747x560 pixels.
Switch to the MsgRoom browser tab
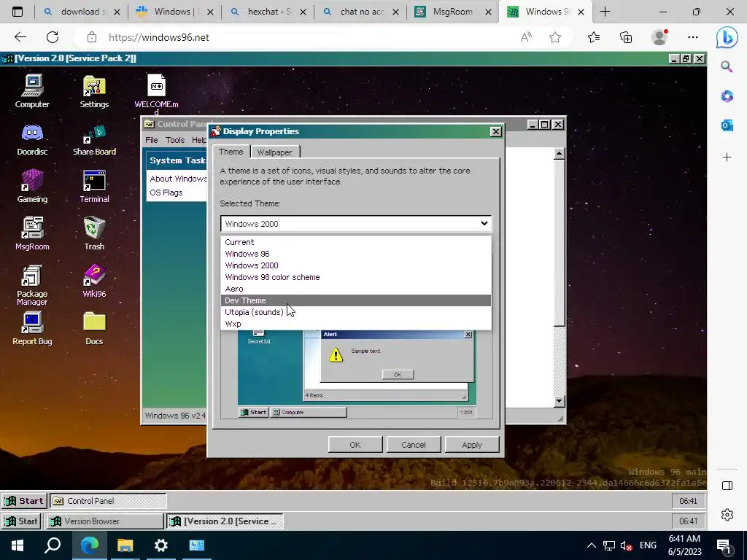451,12
